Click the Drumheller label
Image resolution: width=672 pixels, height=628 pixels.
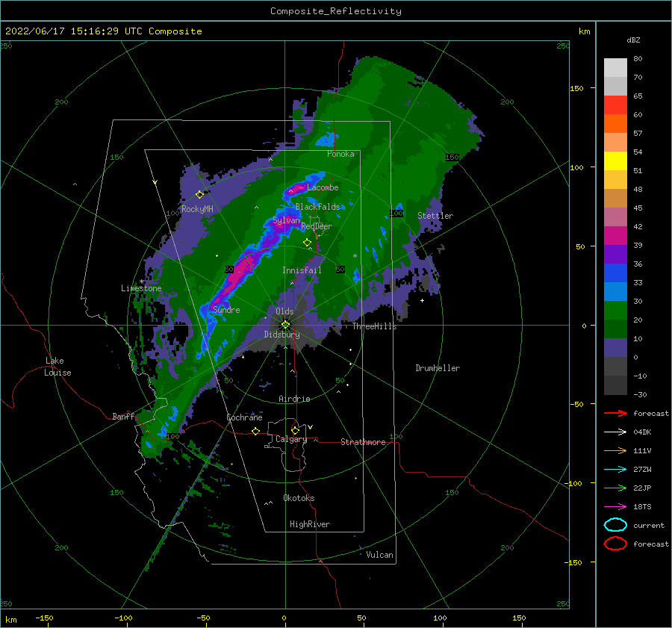click(438, 368)
